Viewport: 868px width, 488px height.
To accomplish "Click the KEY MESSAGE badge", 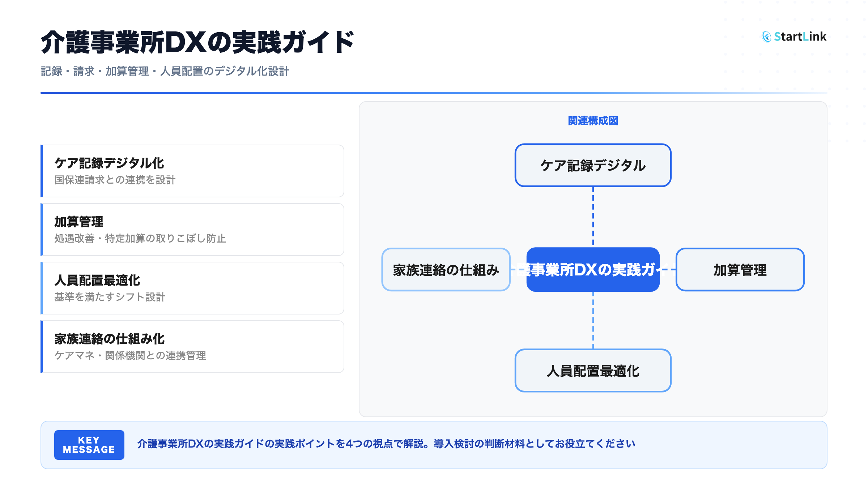I will tap(89, 445).
